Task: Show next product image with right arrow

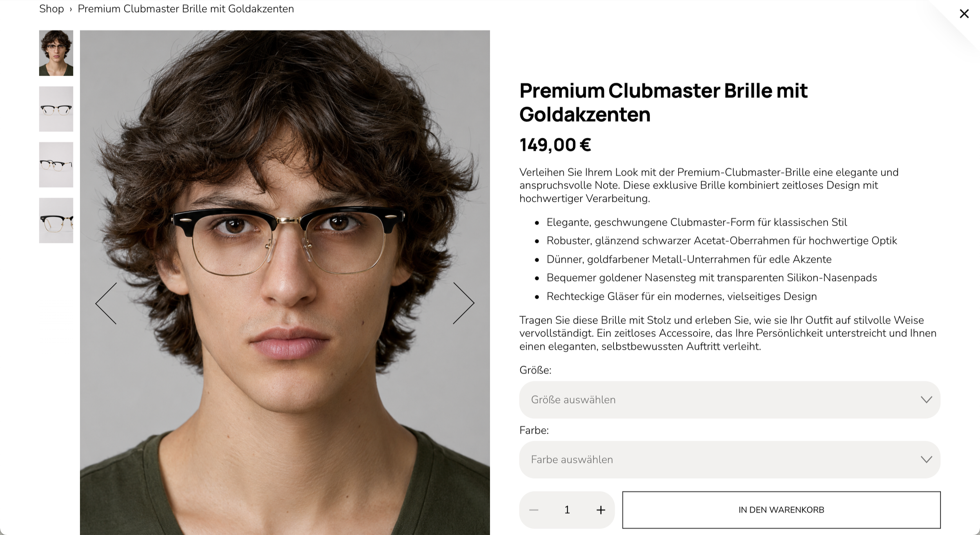Action: pyautogui.click(x=464, y=303)
